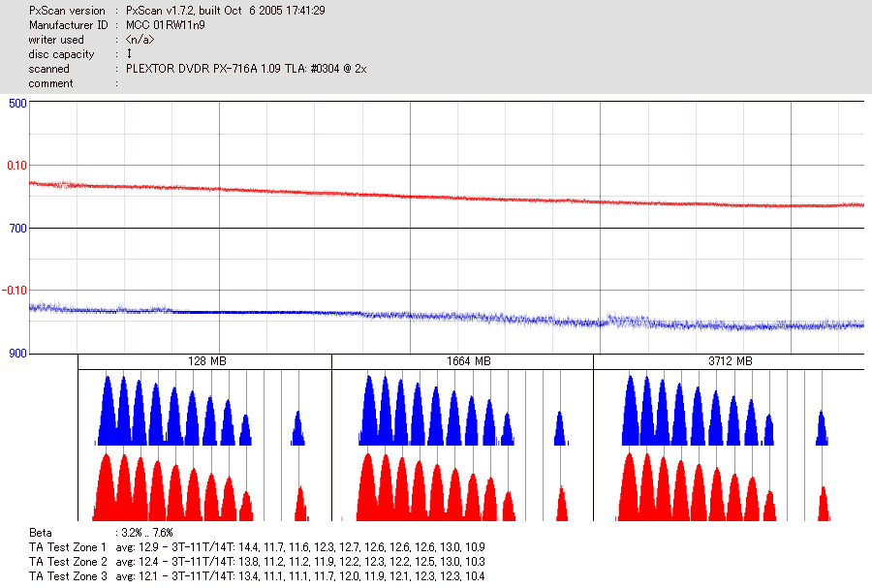This screenshot has height=588, width=872.
Task: Click the TA Test Zone 2 results line
Action: (x=257, y=561)
